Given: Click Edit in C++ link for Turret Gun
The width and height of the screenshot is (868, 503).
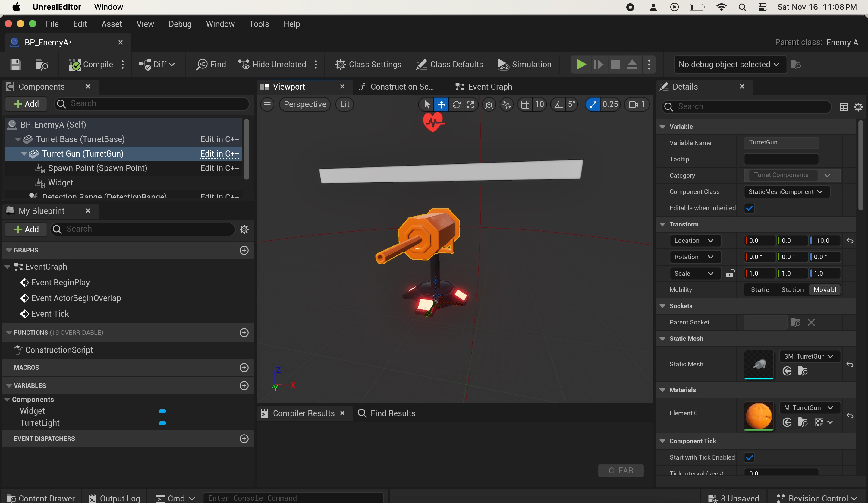Looking at the screenshot, I should tap(219, 154).
